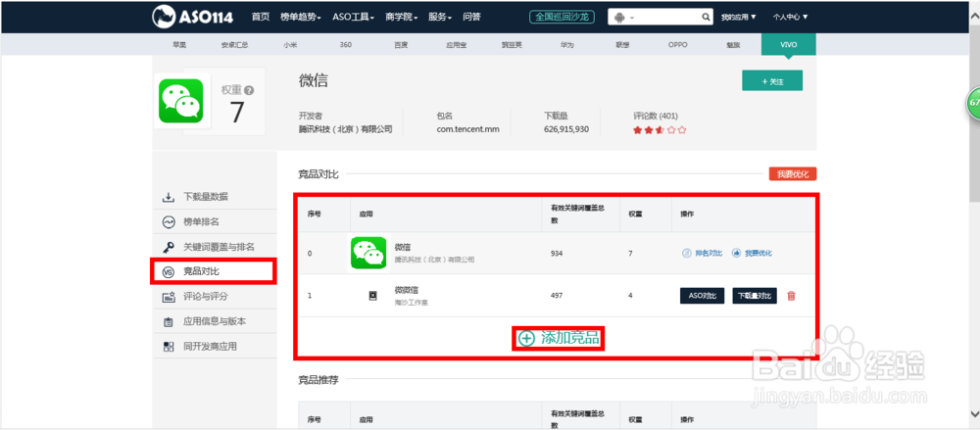Switch to the 魅族 store tab
This screenshot has width=980, height=430.
(x=732, y=45)
